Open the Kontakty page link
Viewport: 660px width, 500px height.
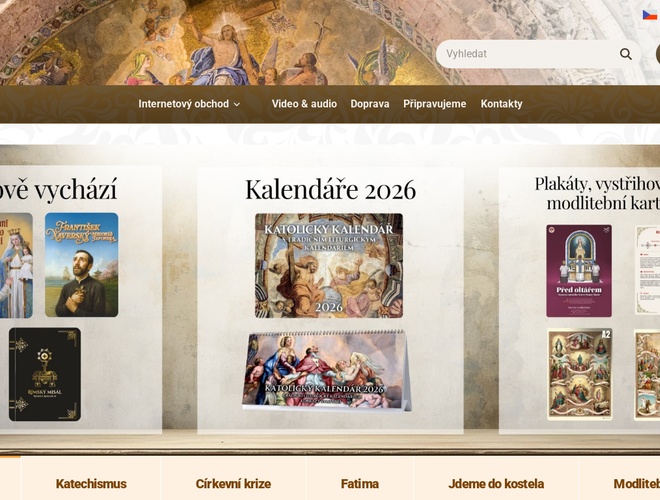[502, 104]
